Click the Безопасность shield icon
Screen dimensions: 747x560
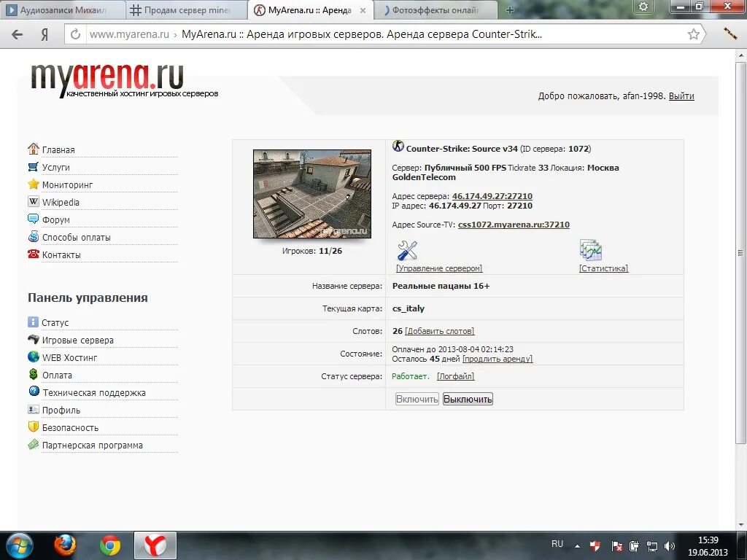click(x=34, y=427)
